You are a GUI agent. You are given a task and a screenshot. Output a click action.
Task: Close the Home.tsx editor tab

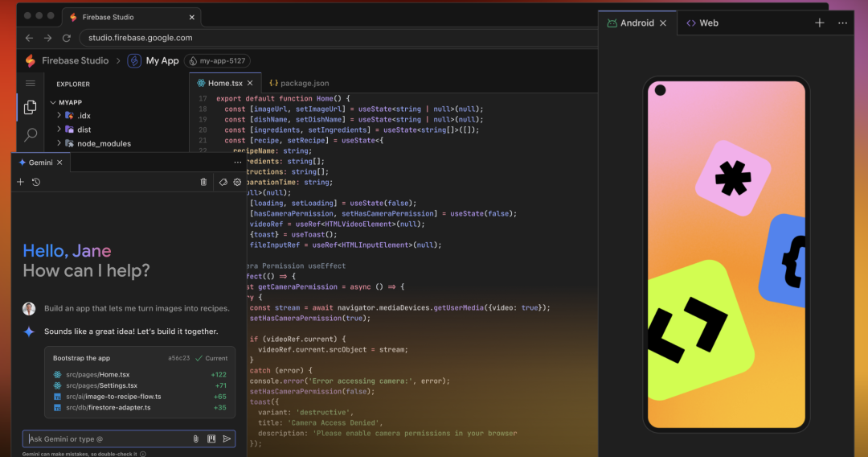250,83
